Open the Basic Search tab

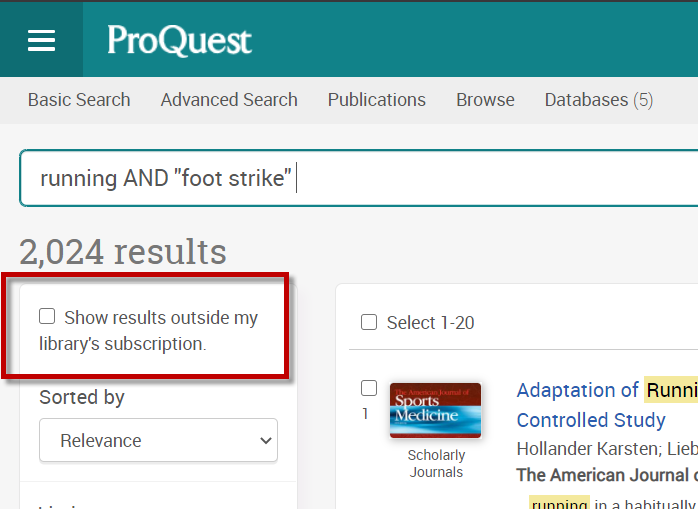coord(79,100)
